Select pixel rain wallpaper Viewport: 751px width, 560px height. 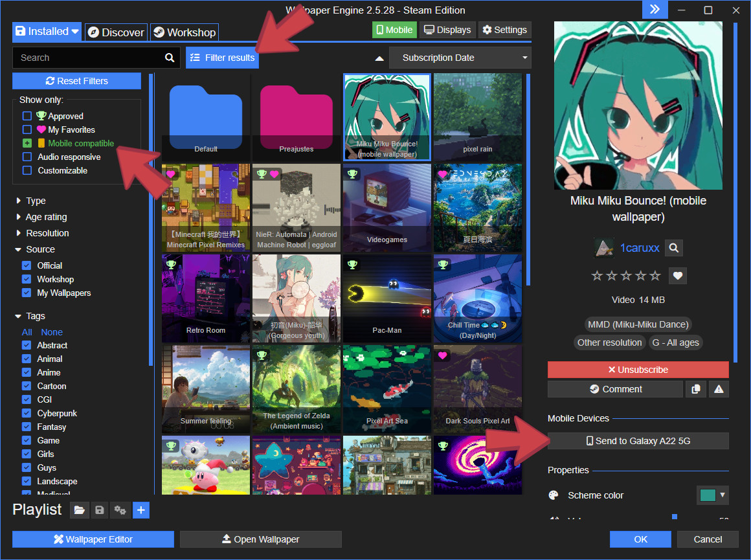click(x=478, y=117)
